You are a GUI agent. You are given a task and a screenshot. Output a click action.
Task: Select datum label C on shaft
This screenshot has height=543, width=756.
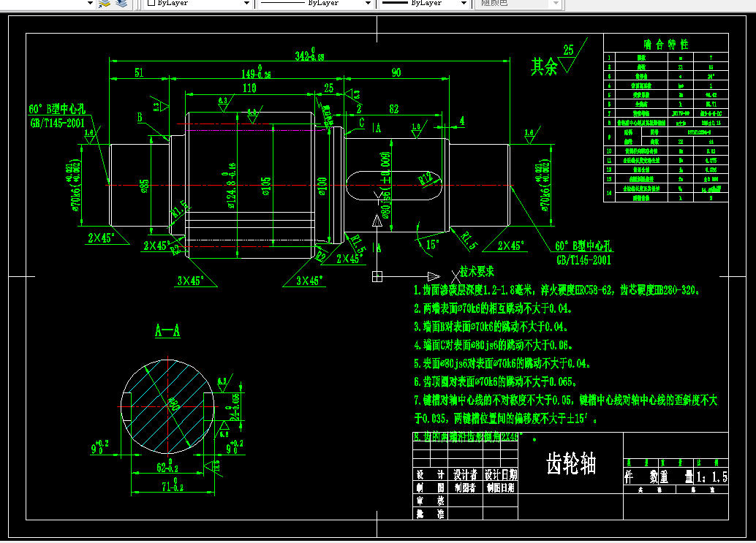(x=362, y=123)
